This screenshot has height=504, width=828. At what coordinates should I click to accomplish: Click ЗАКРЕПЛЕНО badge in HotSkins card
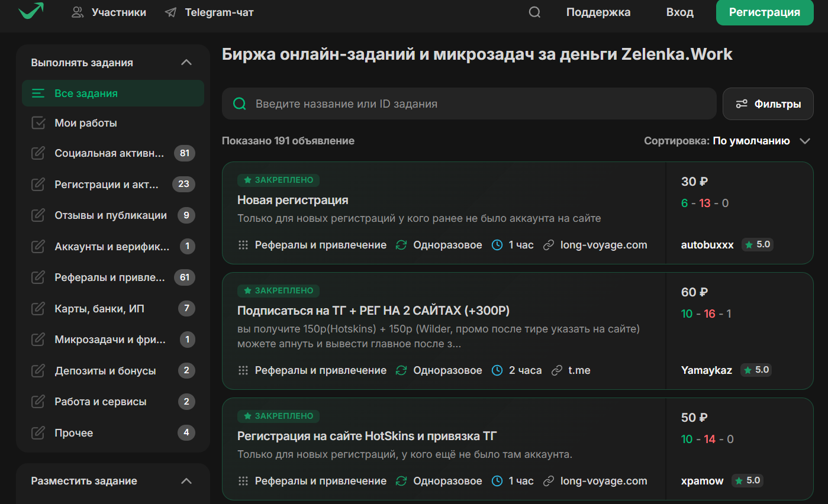point(279,416)
